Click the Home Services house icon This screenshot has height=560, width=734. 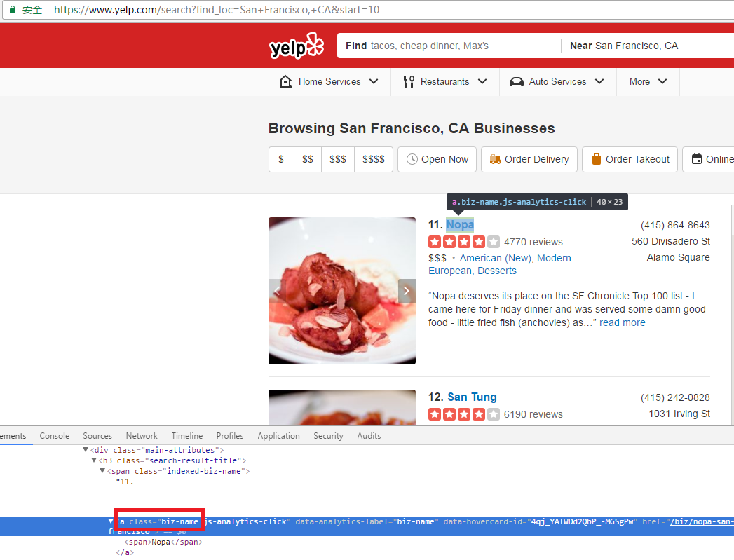[286, 81]
